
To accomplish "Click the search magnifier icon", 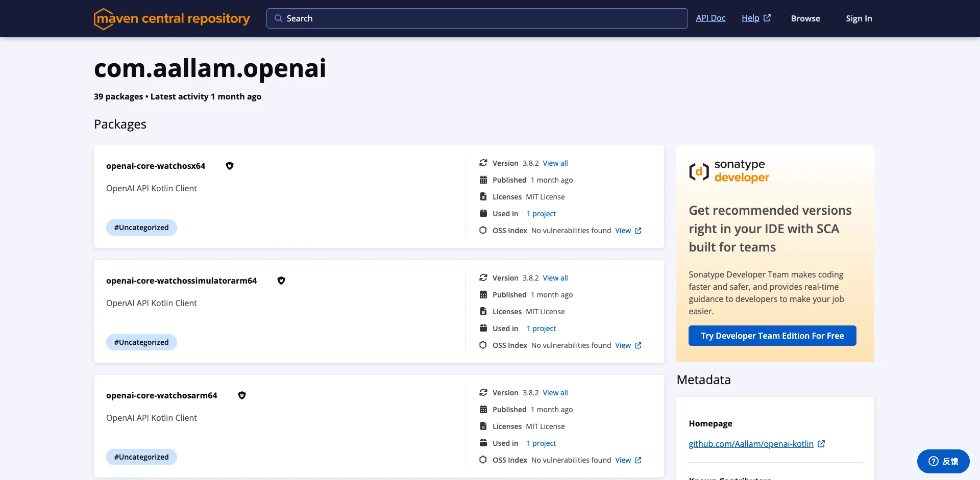I will click(x=278, y=18).
